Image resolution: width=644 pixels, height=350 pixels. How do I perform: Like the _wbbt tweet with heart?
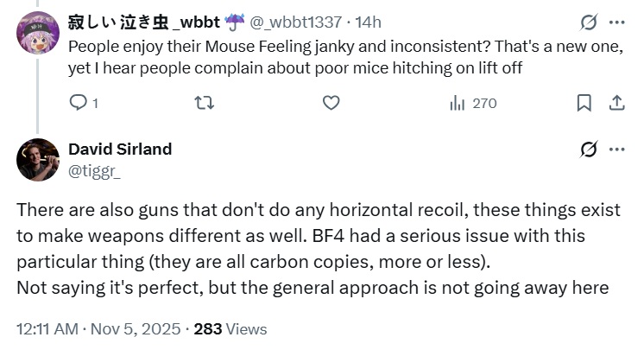point(331,103)
